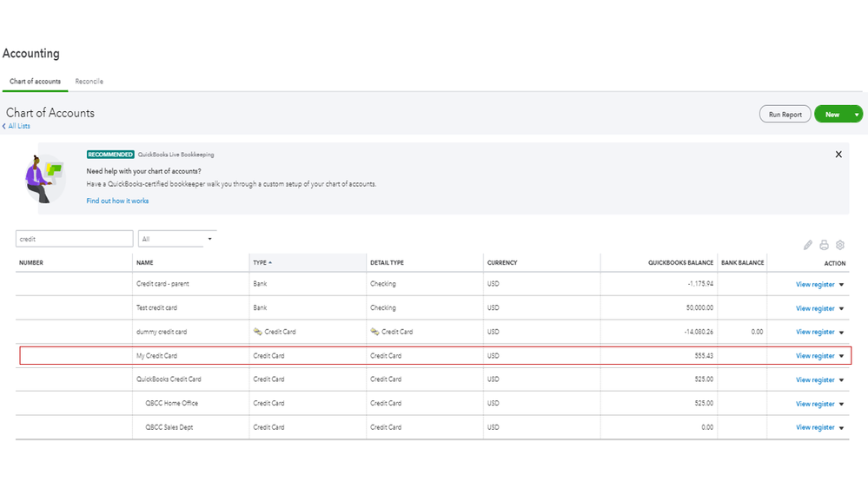The width and height of the screenshot is (868, 488).
Task: Click the pencil edit icon above table
Action: 808,246
